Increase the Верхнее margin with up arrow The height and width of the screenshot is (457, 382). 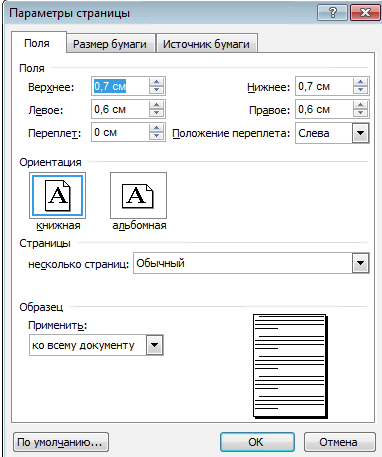click(156, 82)
